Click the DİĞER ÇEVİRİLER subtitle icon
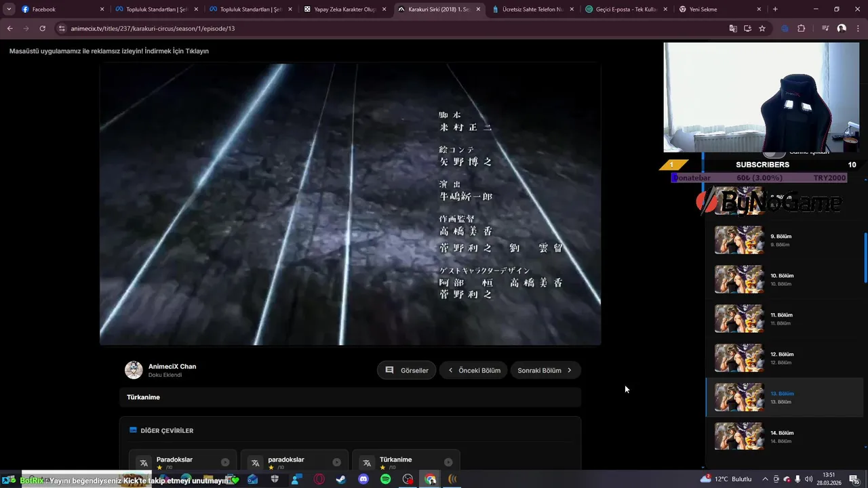 tap(134, 430)
